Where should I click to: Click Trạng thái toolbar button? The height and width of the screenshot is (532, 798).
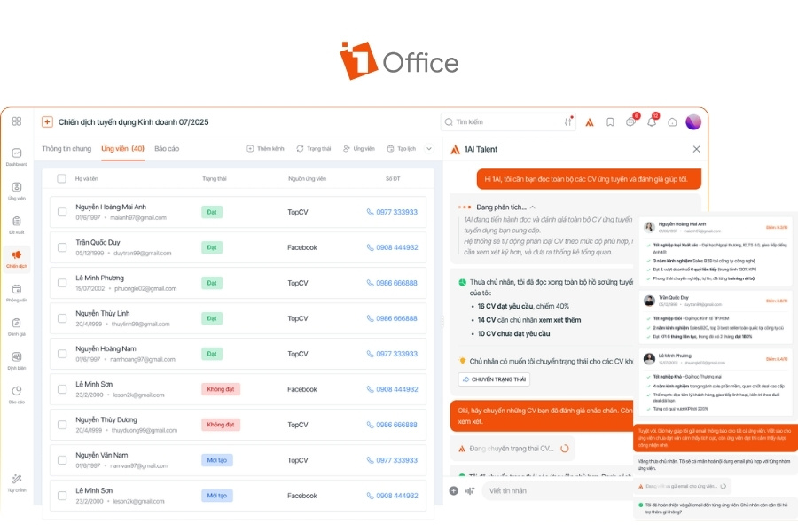314,149
